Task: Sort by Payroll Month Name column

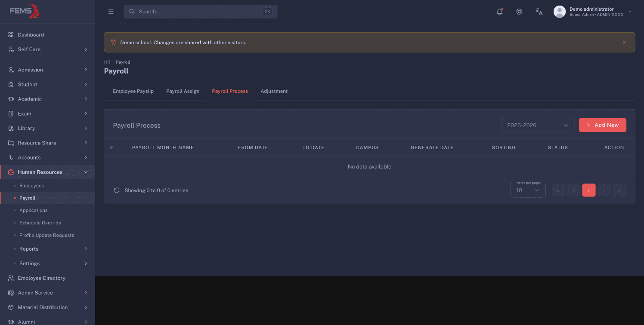Action: (x=163, y=147)
